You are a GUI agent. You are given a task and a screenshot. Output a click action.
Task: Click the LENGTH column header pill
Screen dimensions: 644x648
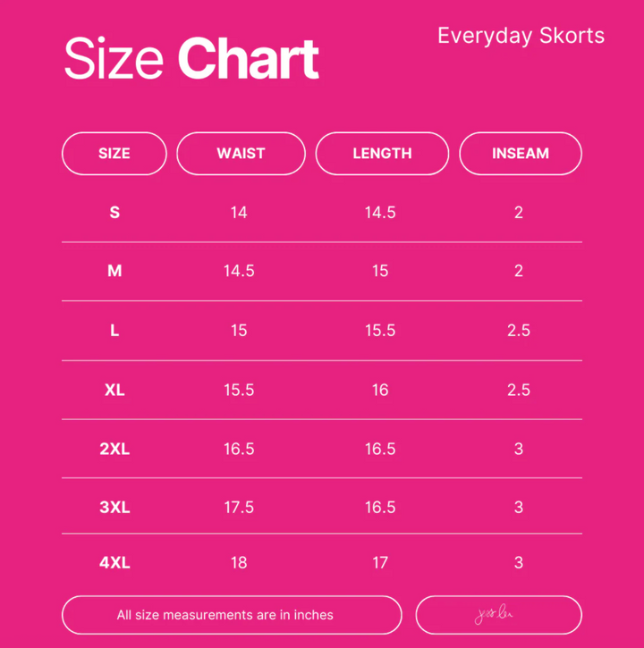(382, 154)
